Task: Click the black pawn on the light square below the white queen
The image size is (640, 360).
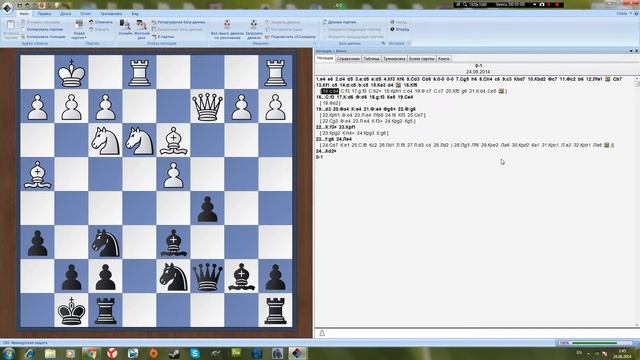Action: pyautogui.click(x=207, y=209)
